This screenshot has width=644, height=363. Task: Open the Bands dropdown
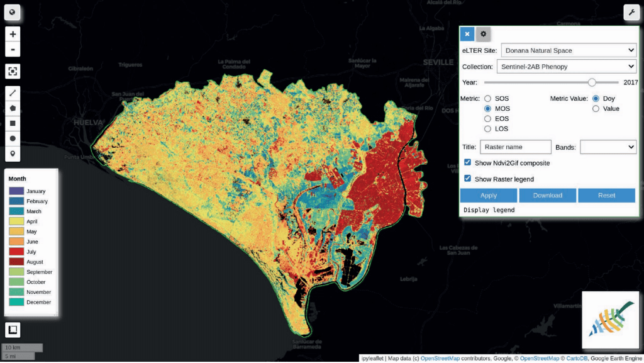(608, 147)
